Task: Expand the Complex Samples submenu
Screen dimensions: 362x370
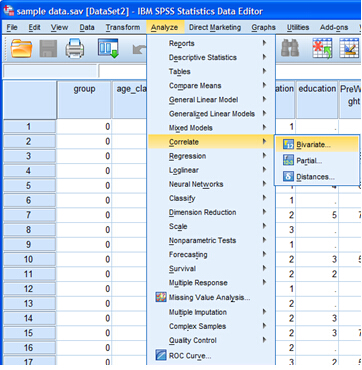Action: [x=211, y=326]
